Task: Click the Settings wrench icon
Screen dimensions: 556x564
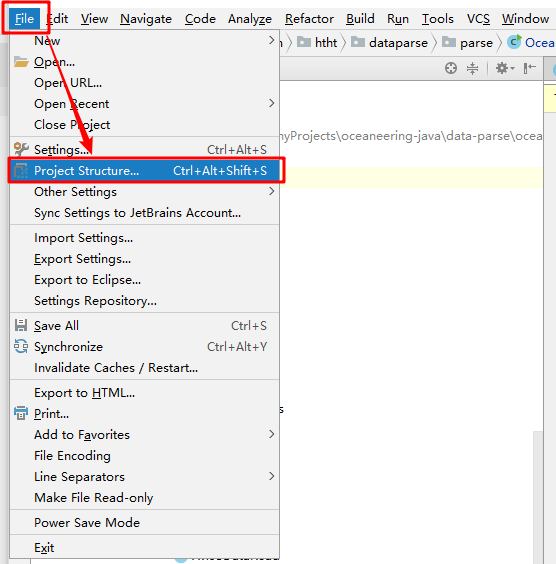Action: pos(21,149)
